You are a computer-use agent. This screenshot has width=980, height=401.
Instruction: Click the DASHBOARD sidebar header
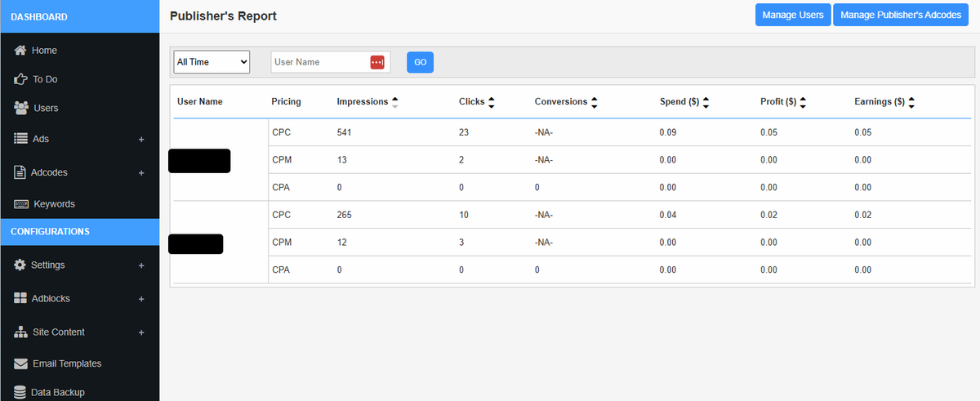(79, 16)
